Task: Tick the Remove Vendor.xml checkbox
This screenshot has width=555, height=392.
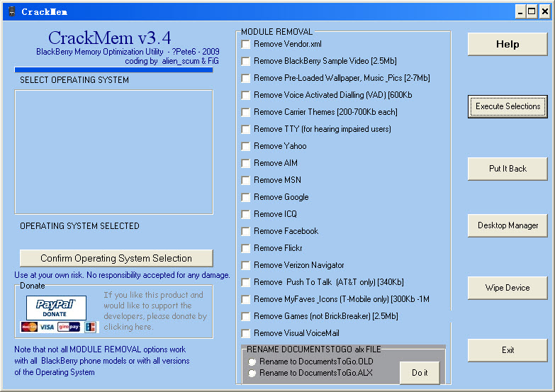Action: (245, 44)
